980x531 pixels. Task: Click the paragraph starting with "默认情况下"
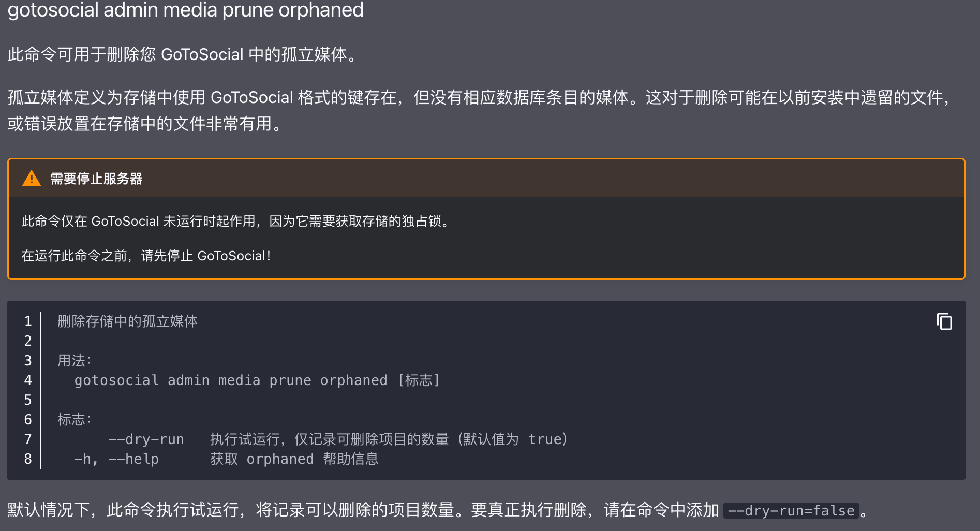[362, 510]
